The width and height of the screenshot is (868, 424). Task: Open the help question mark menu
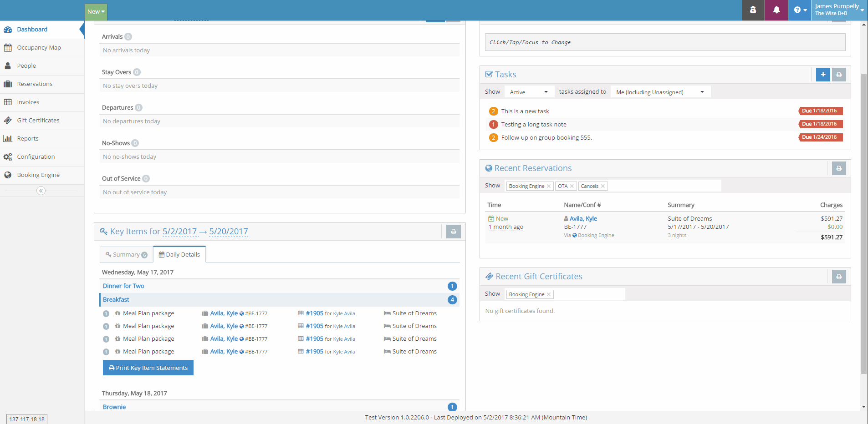800,10
